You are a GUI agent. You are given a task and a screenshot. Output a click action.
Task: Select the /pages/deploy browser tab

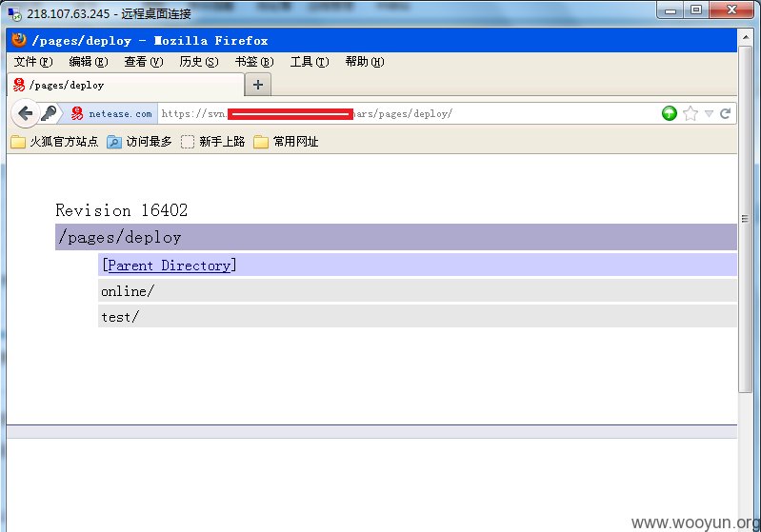click(x=126, y=85)
